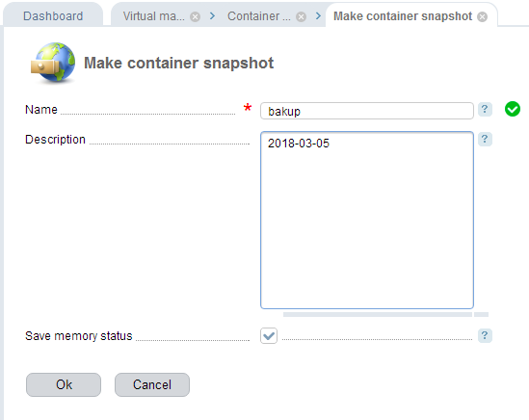Cancel the snapshot creation
This screenshot has height=420, width=529.
coord(152,384)
